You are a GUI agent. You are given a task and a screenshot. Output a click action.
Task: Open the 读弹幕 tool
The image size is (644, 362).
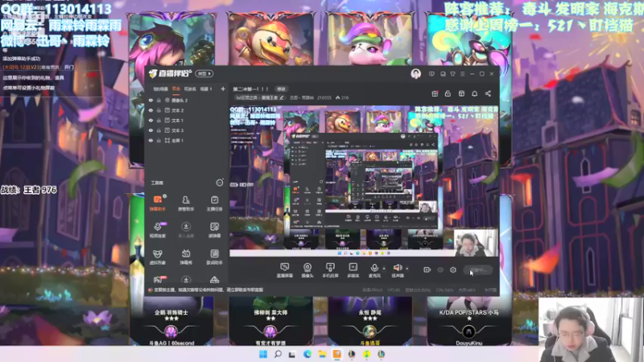(x=214, y=230)
